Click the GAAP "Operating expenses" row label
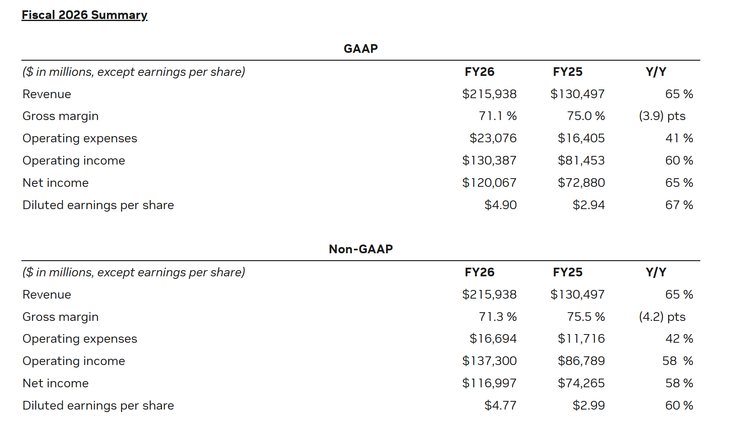 [x=80, y=138]
